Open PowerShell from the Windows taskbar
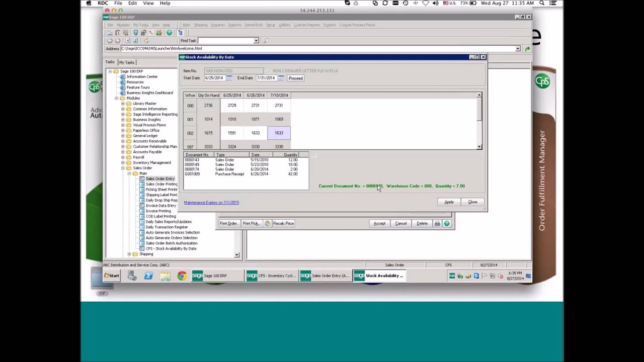Viewport: 644px width, 362px height. click(x=148, y=276)
